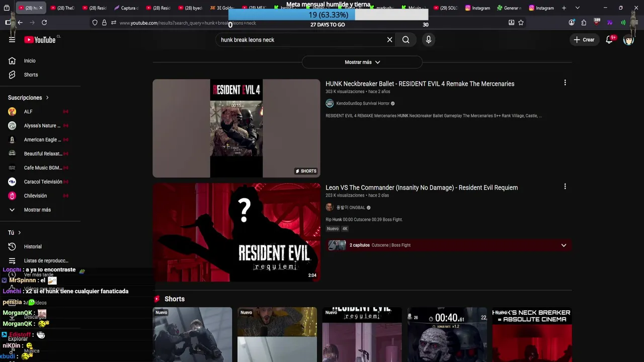Image resolution: width=644 pixels, height=362 pixels.
Task: Open HUNK Neckbreaker Ballet video title
Action: (420, 84)
